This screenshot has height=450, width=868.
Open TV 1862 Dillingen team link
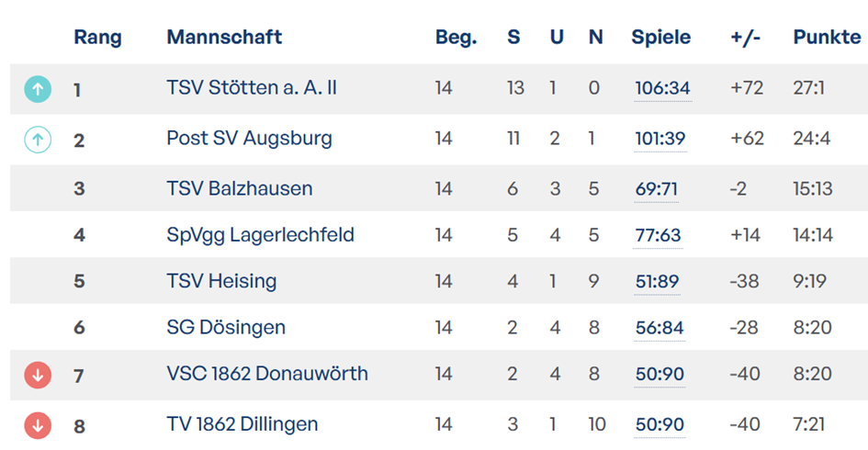[242, 424]
